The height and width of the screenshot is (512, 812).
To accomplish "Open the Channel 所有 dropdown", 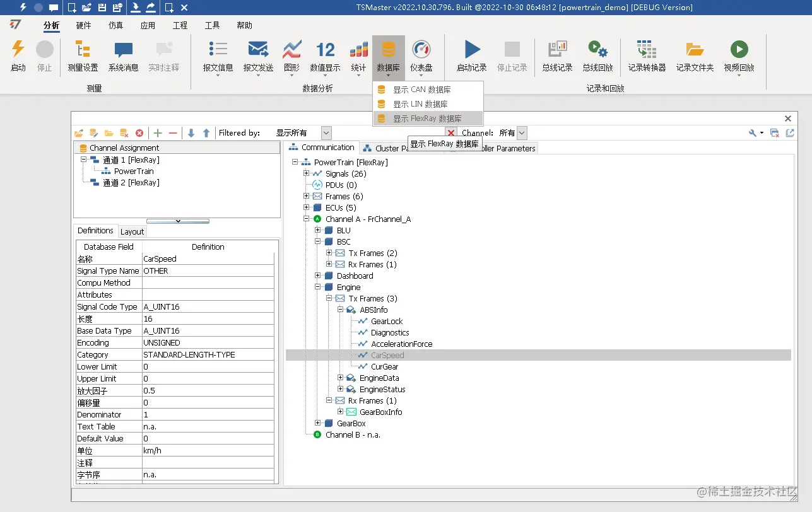I will pyautogui.click(x=522, y=133).
